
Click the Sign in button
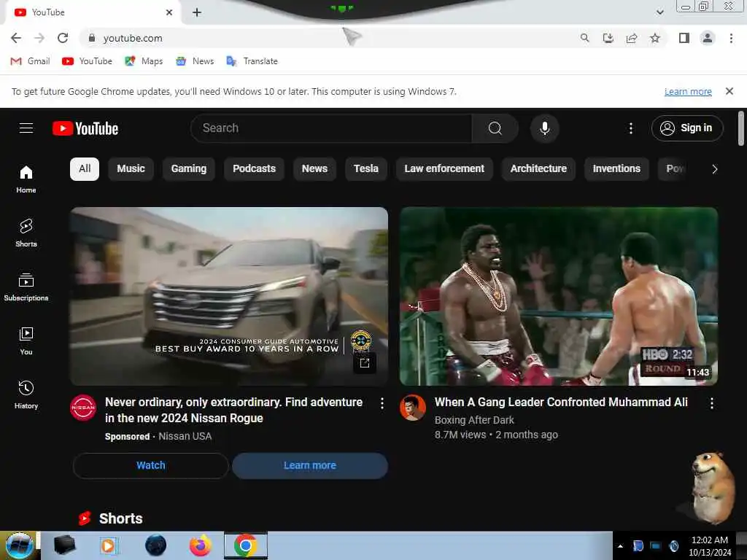tap(687, 128)
